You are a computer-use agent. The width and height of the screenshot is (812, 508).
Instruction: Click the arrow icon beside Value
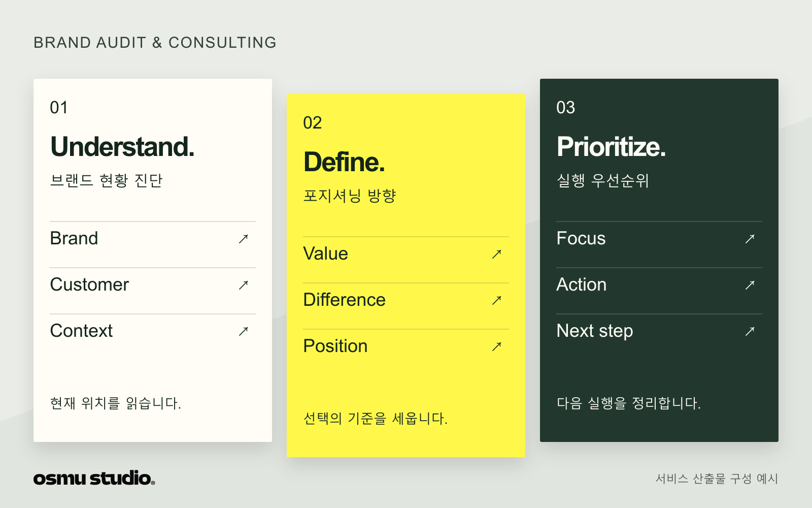click(497, 254)
